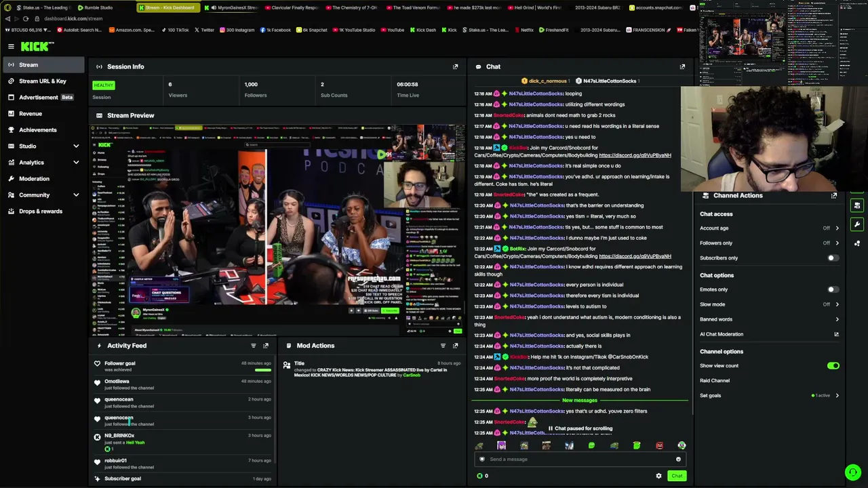868x488 pixels.
Task: Switch to the Rumble Studio browser tab
Action: click(x=95, y=7)
